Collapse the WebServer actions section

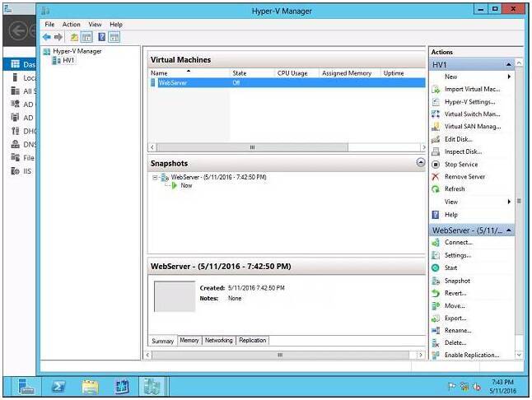point(509,230)
